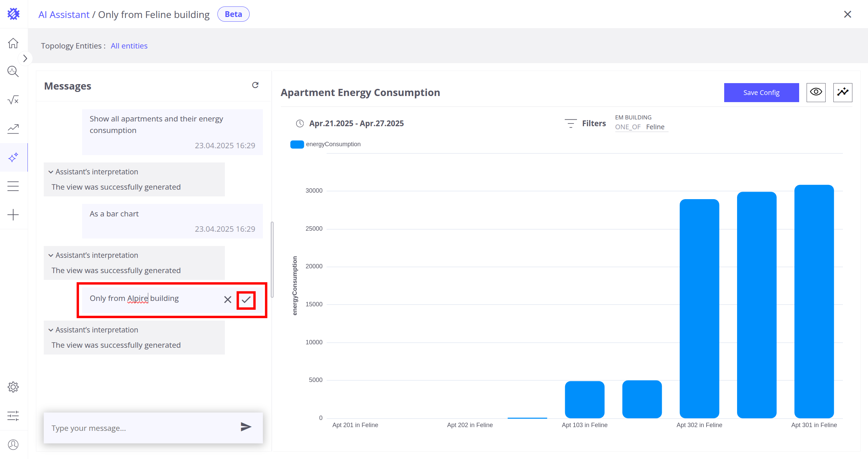Open the Home sidebar icon

click(x=13, y=43)
